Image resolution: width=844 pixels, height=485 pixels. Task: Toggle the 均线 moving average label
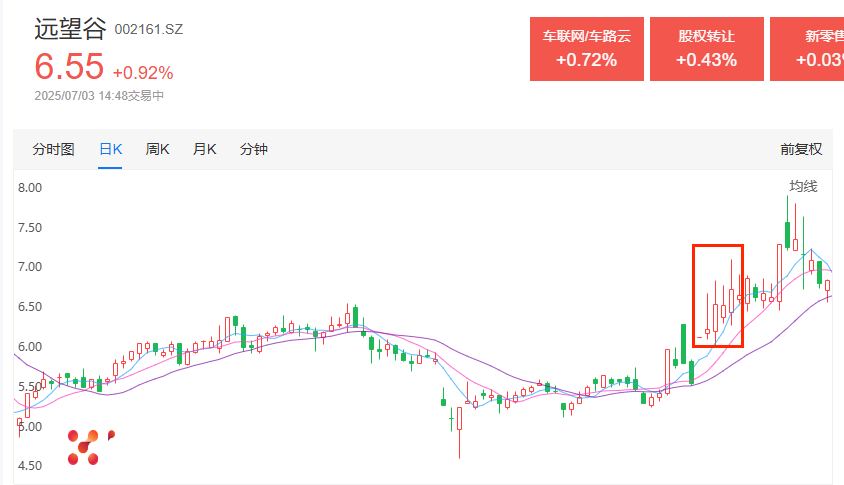(x=803, y=187)
